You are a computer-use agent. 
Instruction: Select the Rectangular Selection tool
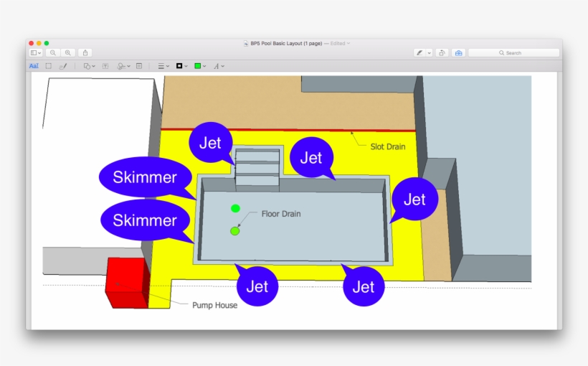click(49, 66)
